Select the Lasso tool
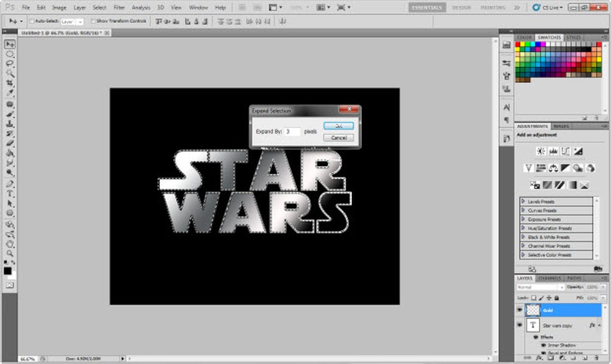Screen dimensions: 611x364 10,63
